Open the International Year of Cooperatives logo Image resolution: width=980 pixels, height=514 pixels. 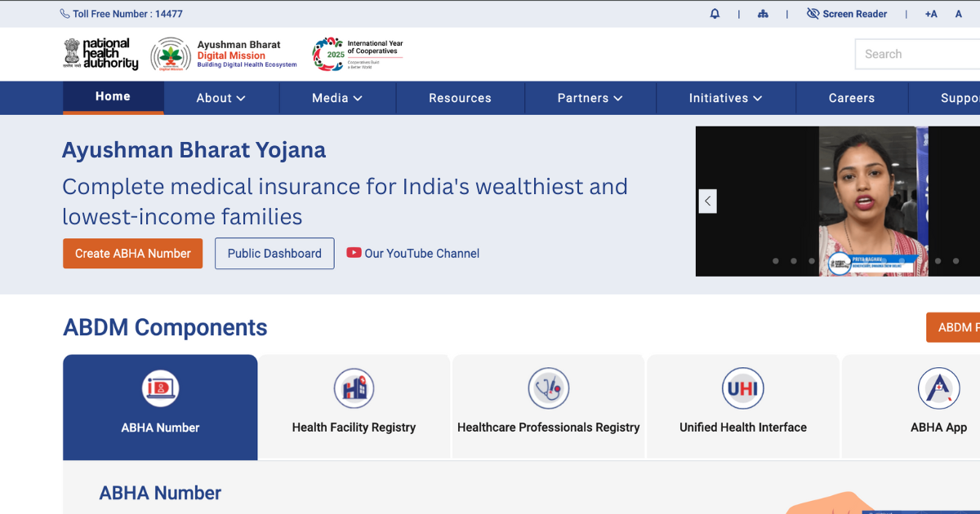358,54
